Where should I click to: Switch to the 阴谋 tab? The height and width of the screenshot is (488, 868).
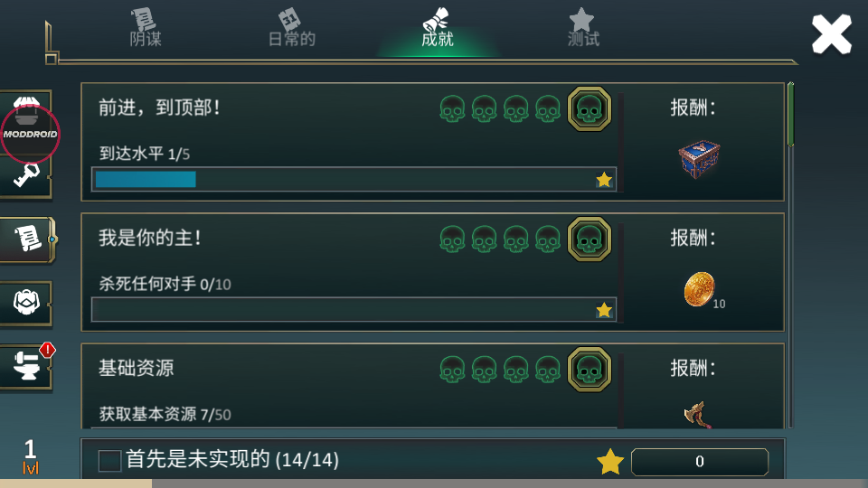146,28
